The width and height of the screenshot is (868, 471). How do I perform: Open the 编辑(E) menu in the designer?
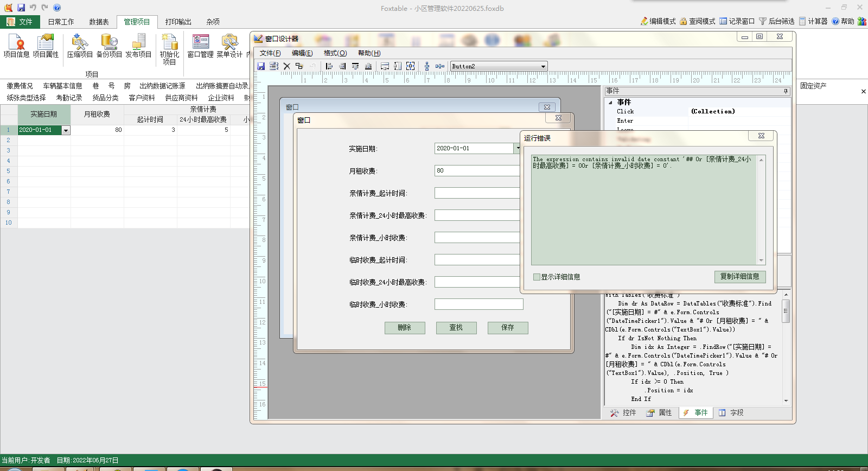tap(302, 53)
